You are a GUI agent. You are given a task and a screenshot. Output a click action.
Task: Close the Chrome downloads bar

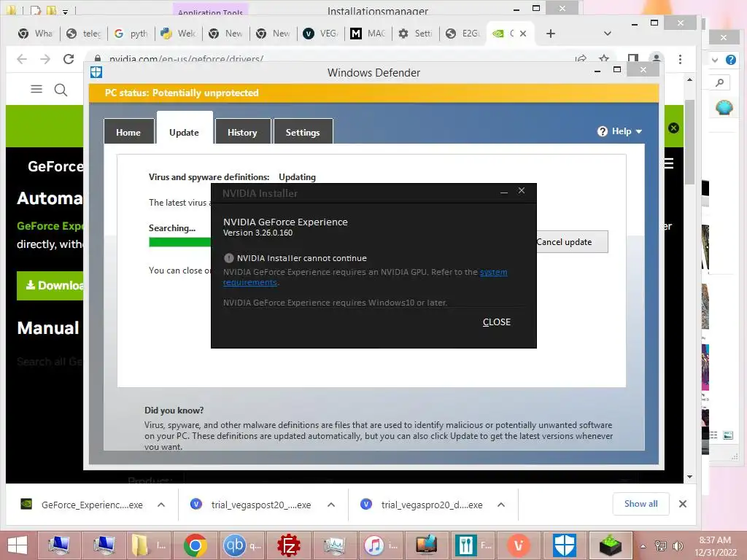click(x=683, y=504)
